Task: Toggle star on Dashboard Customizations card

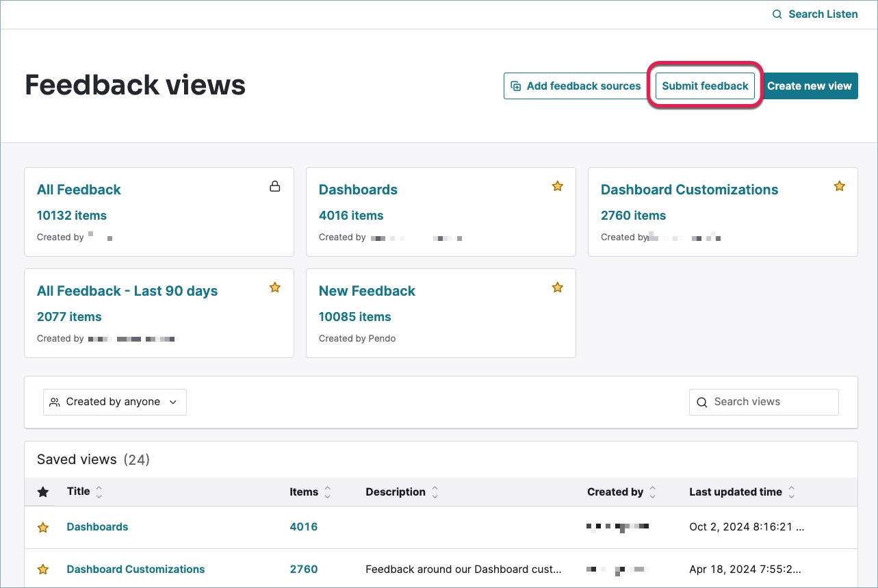Action: tap(839, 186)
